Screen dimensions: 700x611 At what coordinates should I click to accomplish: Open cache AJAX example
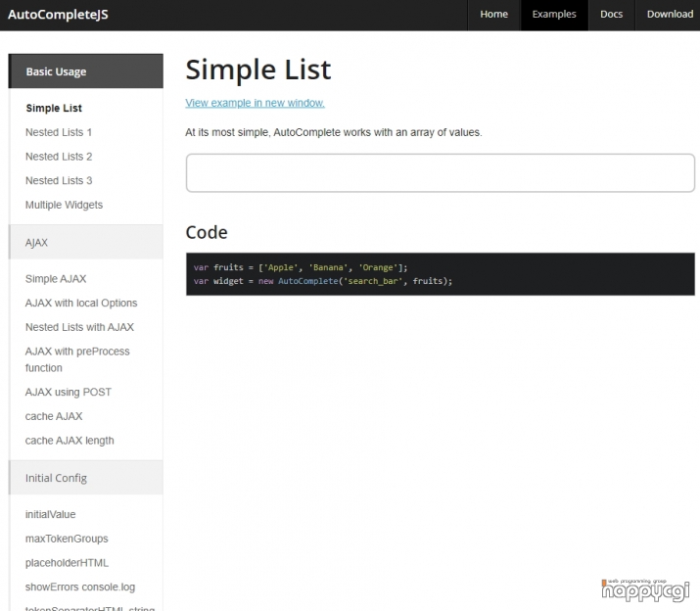click(54, 416)
